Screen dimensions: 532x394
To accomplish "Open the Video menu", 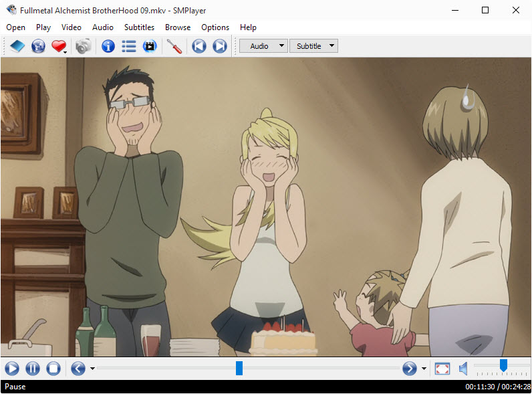I will click(x=72, y=27).
